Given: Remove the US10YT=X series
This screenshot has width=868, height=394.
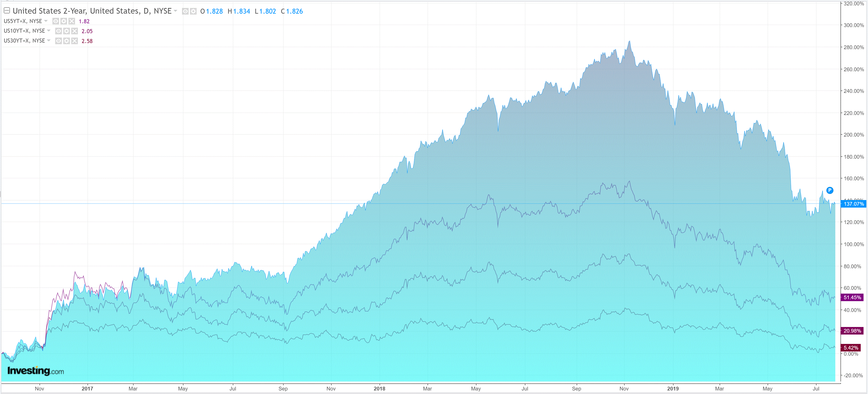Looking at the screenshot, I should [75, 31].
